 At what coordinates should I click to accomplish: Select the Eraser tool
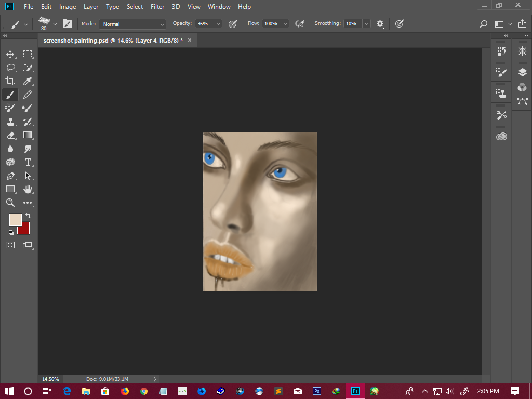pos(10,135)
